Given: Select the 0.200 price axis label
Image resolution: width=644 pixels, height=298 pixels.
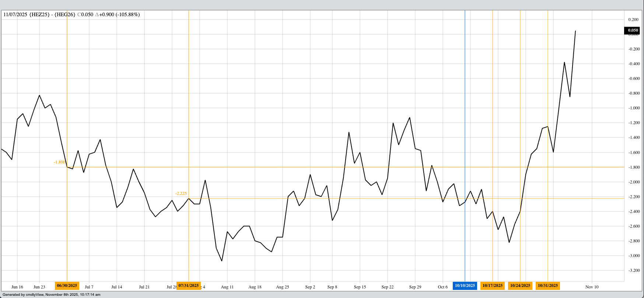Looking at the screenshot, I should pos(634,20).
